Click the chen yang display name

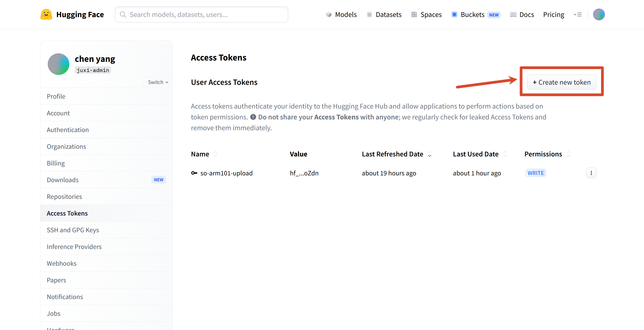95,59
